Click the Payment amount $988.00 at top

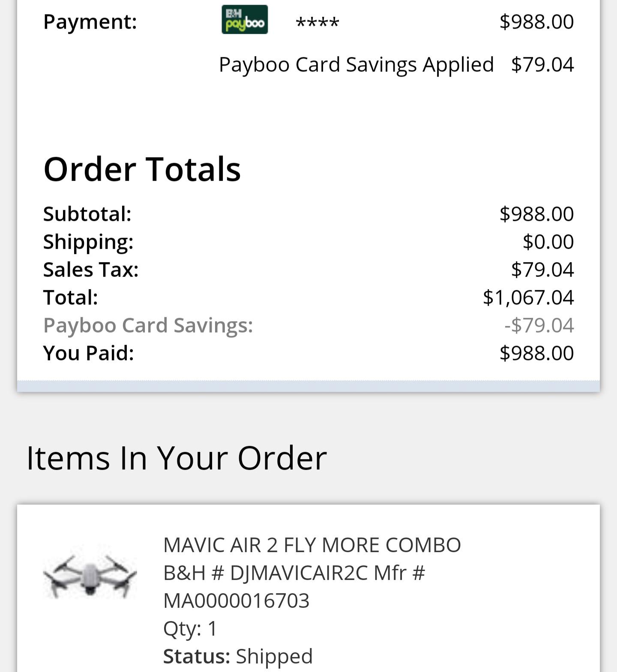pos(536,21)
